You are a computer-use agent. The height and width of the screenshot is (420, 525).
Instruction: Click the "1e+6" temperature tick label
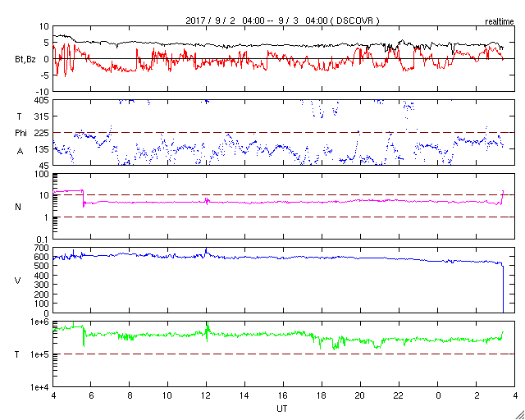click(40, 322)
